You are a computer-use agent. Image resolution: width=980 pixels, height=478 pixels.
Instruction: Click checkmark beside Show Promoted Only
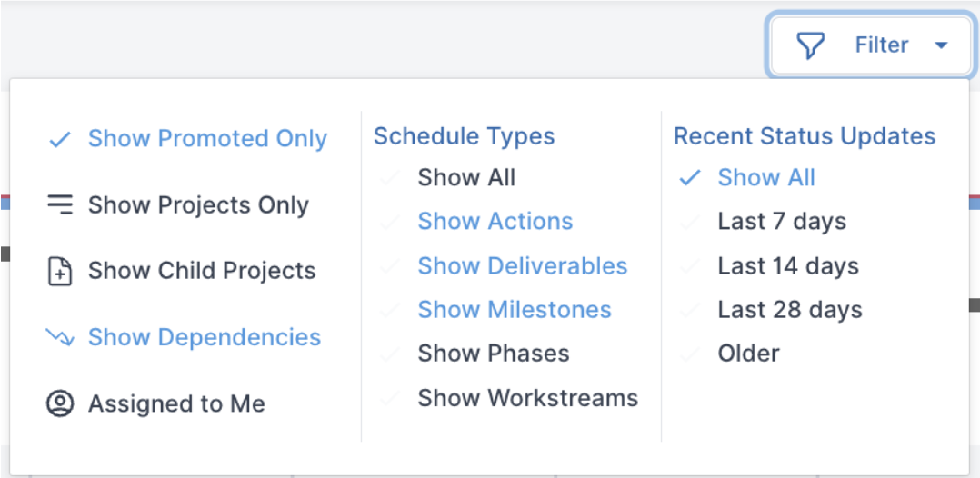tap(60, 139)
